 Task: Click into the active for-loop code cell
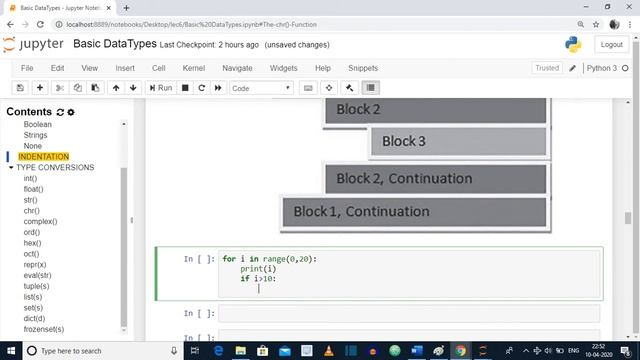[409, 274]
